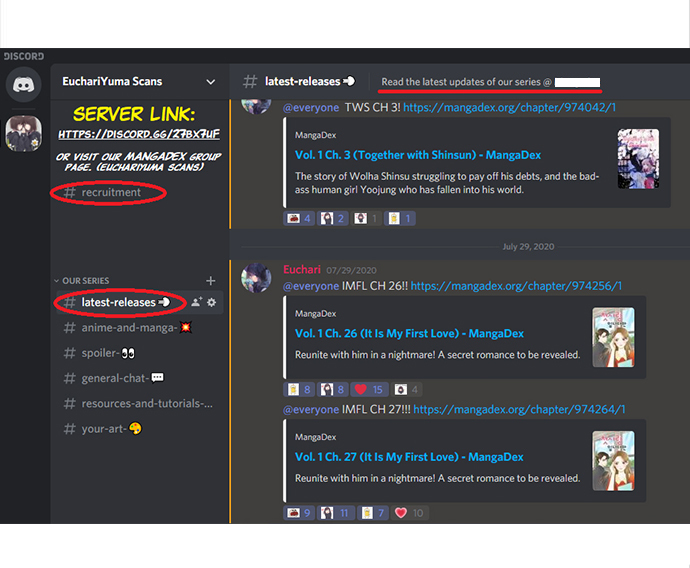Image resolution: width=690 pixels, height=568 pixels.
Task: Click the create invite icon beside latest-releases
Action: pyautogui.click(x=196, y=302)
